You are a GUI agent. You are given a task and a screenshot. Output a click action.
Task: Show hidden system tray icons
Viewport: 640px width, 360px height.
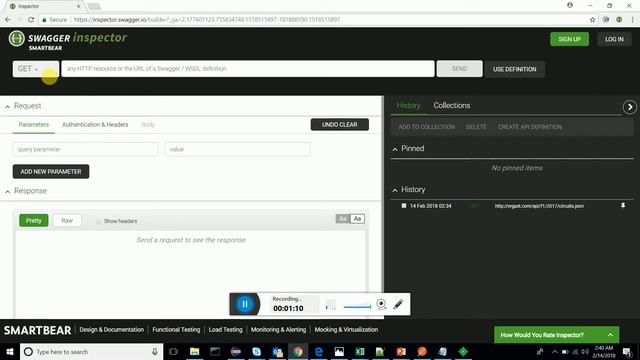pos(554,351)
